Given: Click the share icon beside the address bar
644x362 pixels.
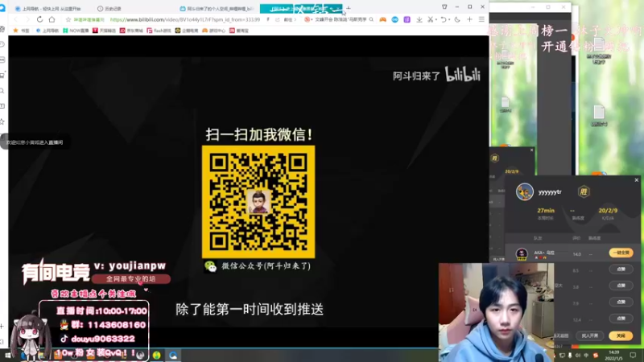Looking at the screenshot, I should click(277, 19).
